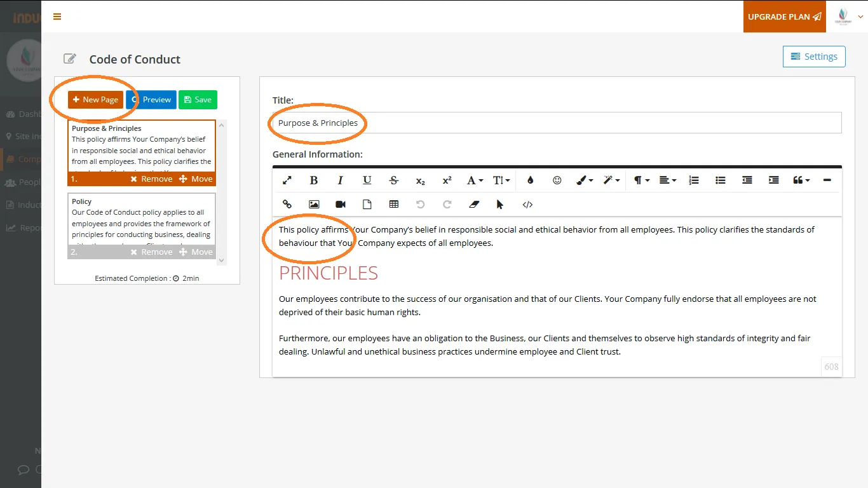Toggle italic text style

point(341,180)
